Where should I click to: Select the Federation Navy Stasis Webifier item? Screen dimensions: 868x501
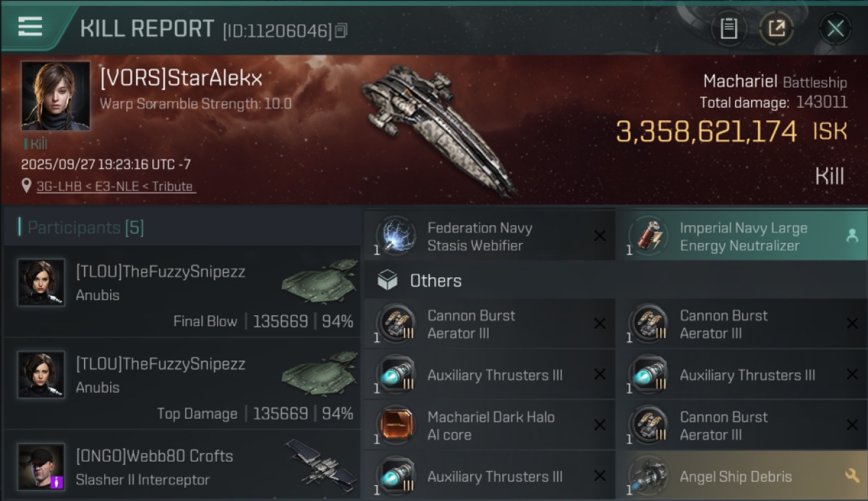(489, 236)
